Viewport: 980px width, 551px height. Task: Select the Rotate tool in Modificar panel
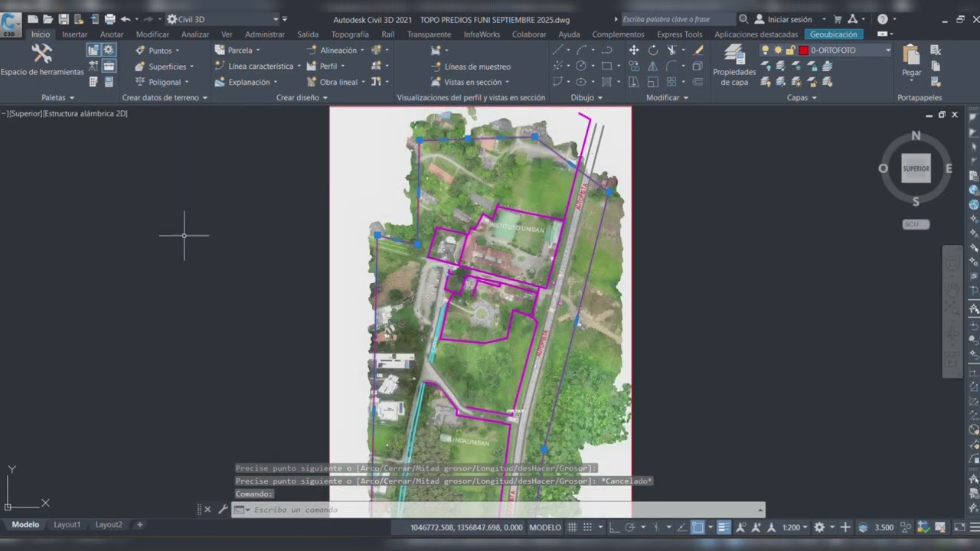tap(653, 51)
